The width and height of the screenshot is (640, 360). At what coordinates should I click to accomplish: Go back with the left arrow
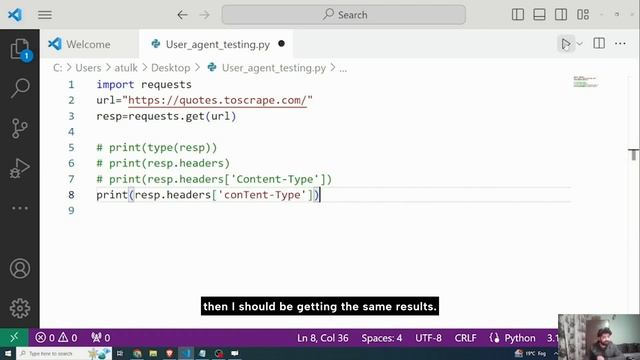click(182, 15)
